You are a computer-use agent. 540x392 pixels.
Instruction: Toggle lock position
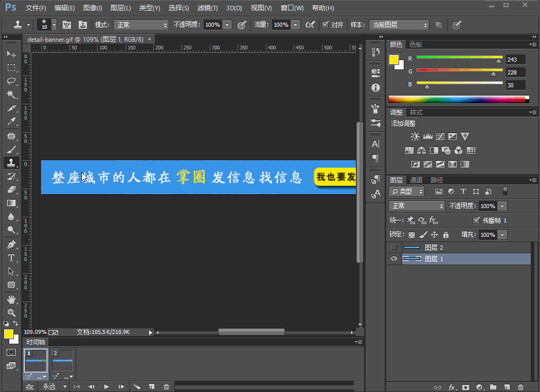pos(434,235)
